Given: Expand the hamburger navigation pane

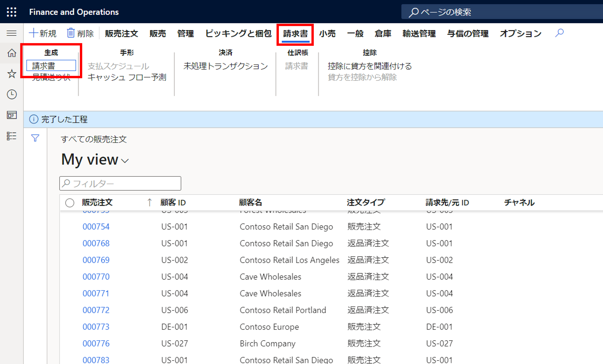Looking at the screenshot, I should coord(12,33).
